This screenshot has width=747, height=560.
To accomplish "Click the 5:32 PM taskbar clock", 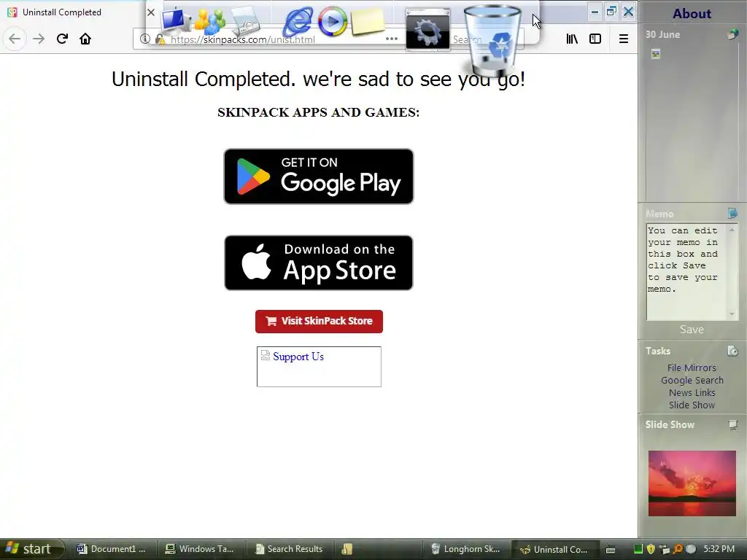I will coord(719,549).
